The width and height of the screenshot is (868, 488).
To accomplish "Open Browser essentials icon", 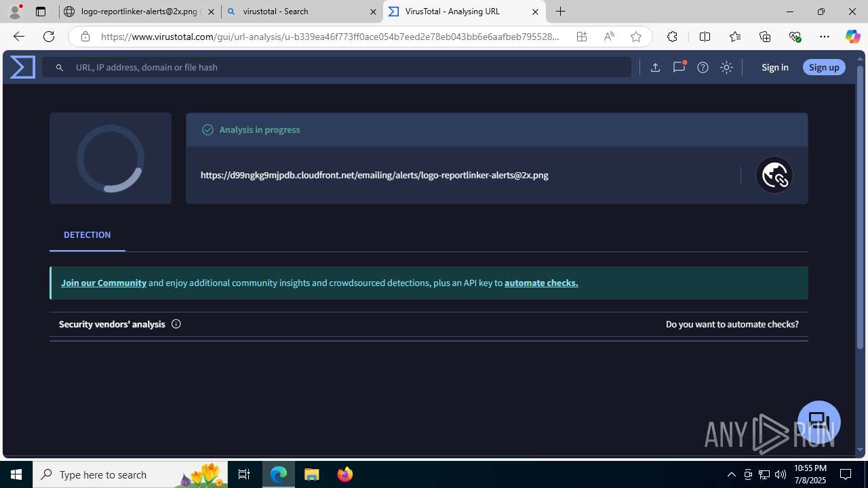I will [x=795, y=37].
